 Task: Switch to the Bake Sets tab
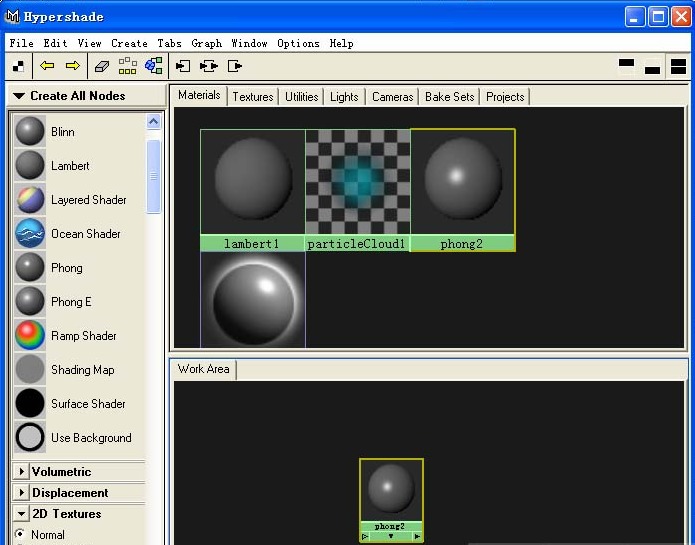tap(449, 97)
